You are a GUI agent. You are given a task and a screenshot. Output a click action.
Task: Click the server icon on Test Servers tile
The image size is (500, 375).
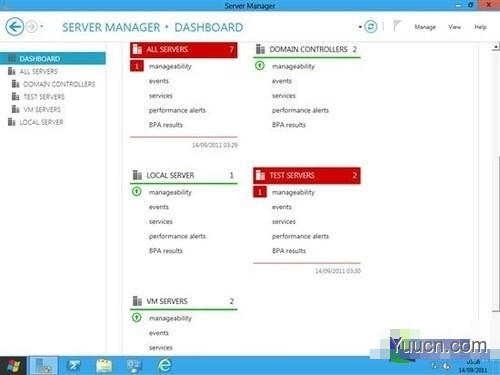260,175
